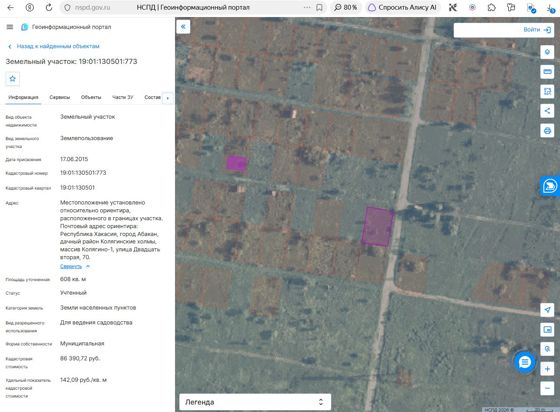Screen dimensions: 560x412
Task: Click the print map icon
Action: (x=547, y=131)
